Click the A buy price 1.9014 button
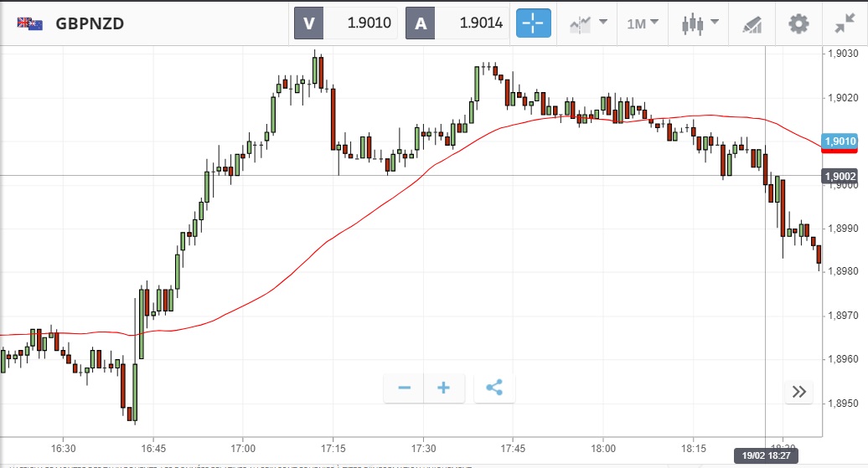 (x=457, y=23)
